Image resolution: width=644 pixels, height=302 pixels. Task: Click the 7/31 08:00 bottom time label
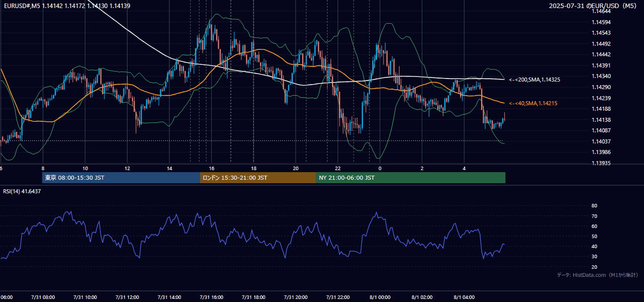click(x=43, y=297)
